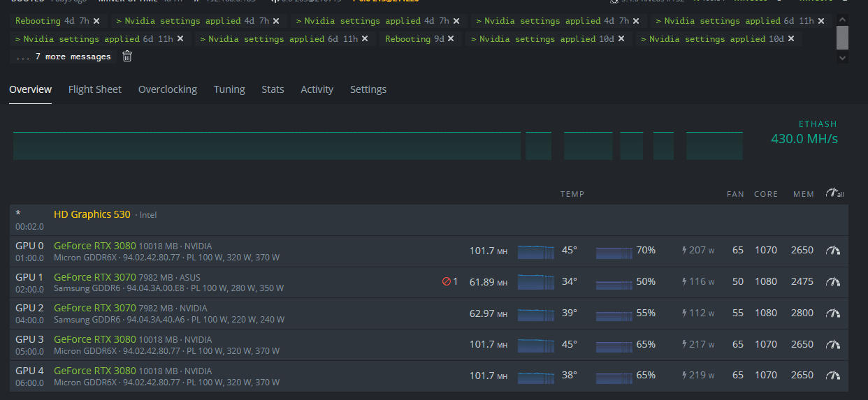Click the 61.89 MH hashrate value
The height and width of the screenshot is (400, 868).
[489, 282]
